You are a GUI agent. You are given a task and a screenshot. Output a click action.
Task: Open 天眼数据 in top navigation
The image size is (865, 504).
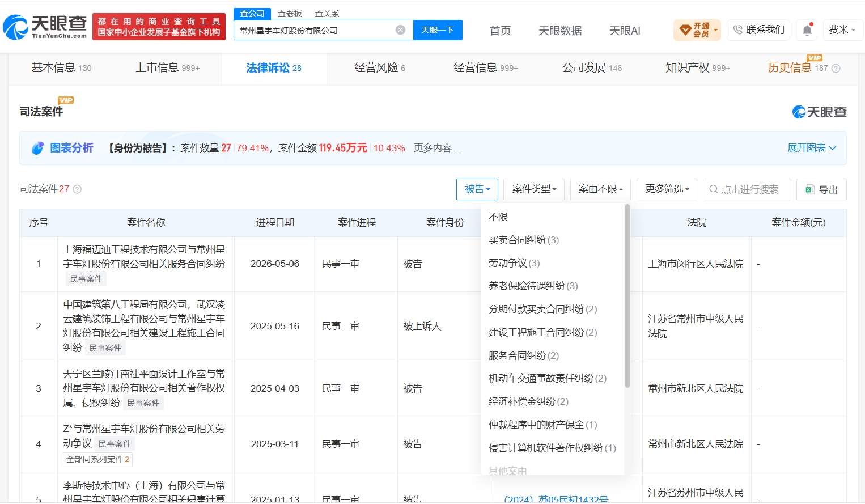(560, 31)
